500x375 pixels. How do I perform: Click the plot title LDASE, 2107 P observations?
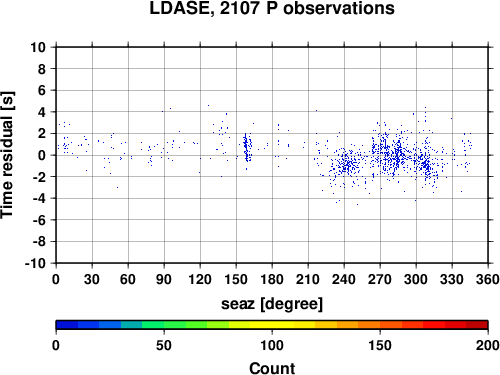tap(272, 8)
